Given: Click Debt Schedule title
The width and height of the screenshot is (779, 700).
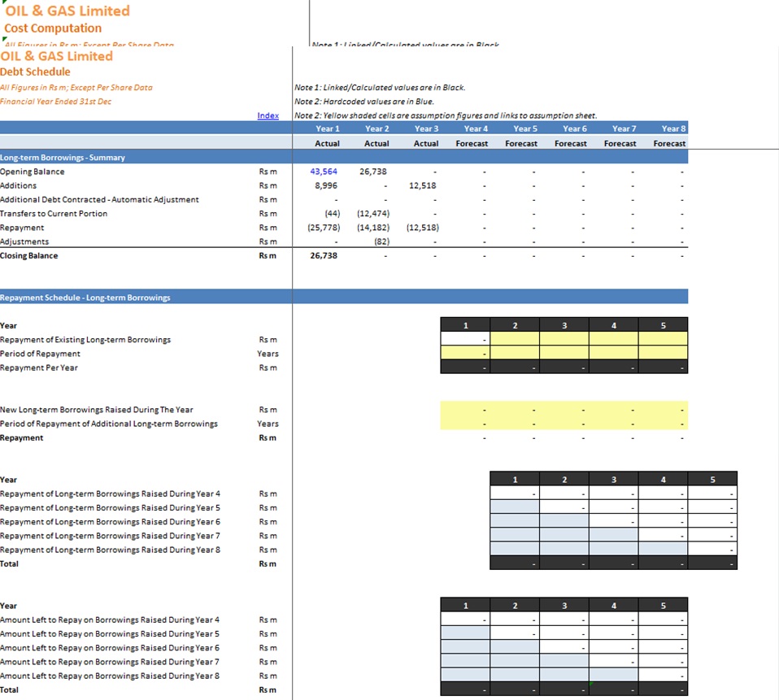Looking at the screenshot, I should 35,72.
